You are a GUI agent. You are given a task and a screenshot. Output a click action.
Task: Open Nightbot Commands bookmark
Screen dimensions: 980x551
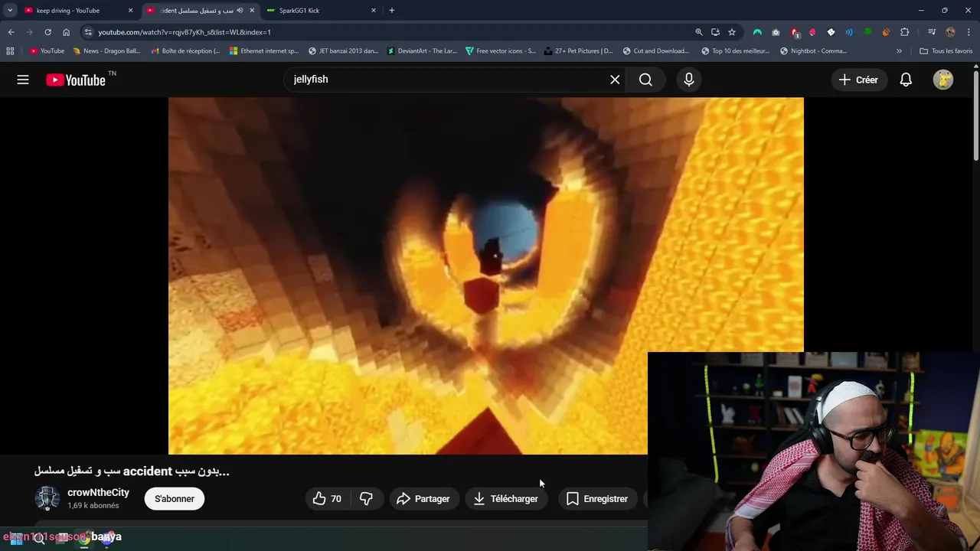coord(814,51)
